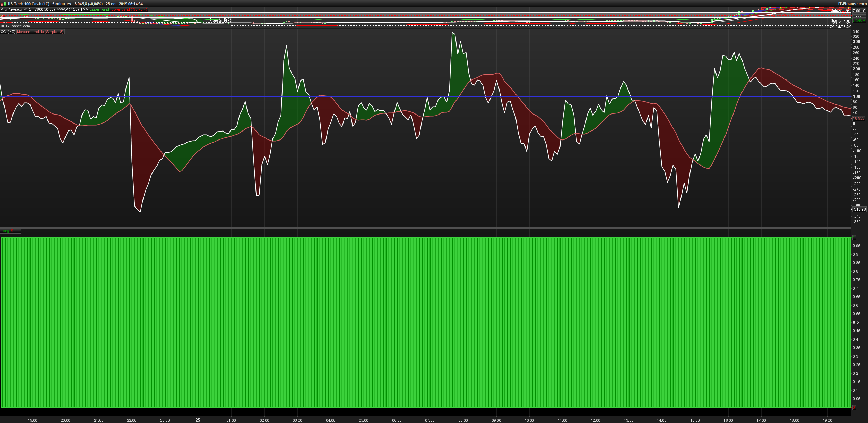The height and width of the screenshot is (423, 868).
Task: Click the CCI (40) indicator label
Action: (x=8, y=32)
